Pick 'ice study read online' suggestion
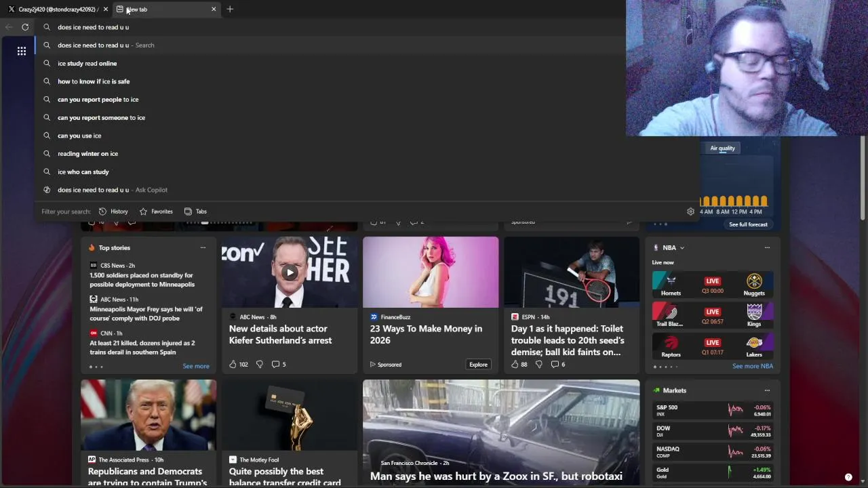The height and width of the screenshot is (488, 868). click(x=366, y=63)
